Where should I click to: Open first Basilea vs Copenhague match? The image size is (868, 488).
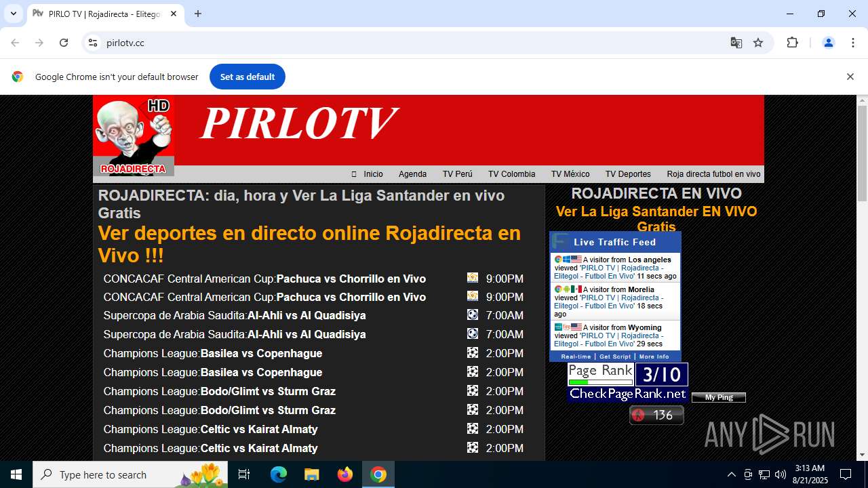pyautogui.click(x=213, y=353)
